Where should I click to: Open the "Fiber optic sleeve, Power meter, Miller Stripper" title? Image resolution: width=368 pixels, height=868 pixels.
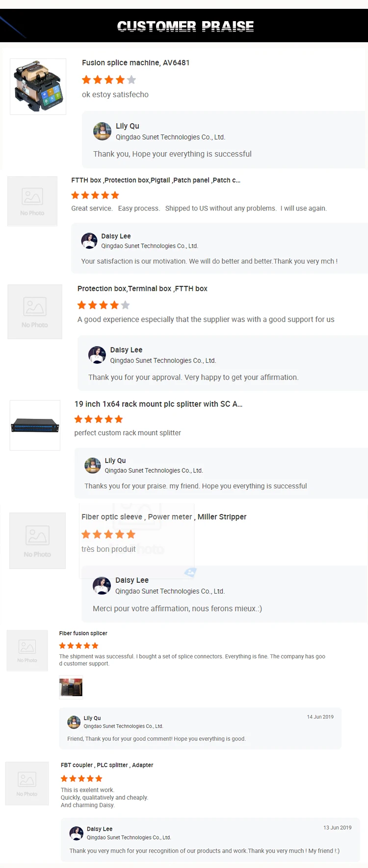[x=164, y=517]
